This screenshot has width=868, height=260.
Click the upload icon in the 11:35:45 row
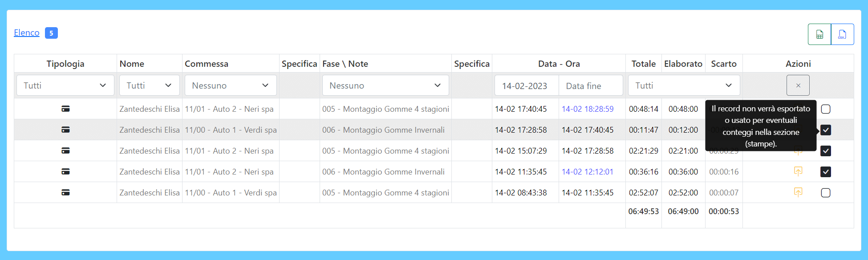pyautogui.click(x=798, y=171)
